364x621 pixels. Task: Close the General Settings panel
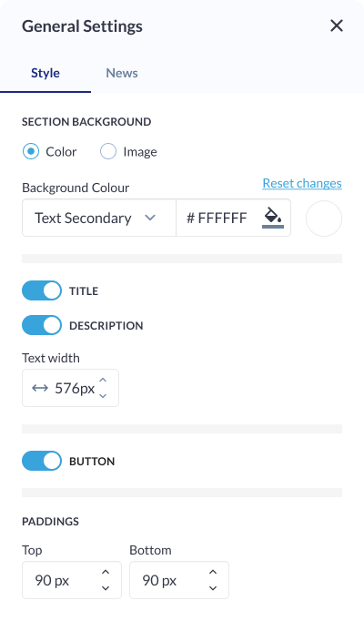pos(337,26)
